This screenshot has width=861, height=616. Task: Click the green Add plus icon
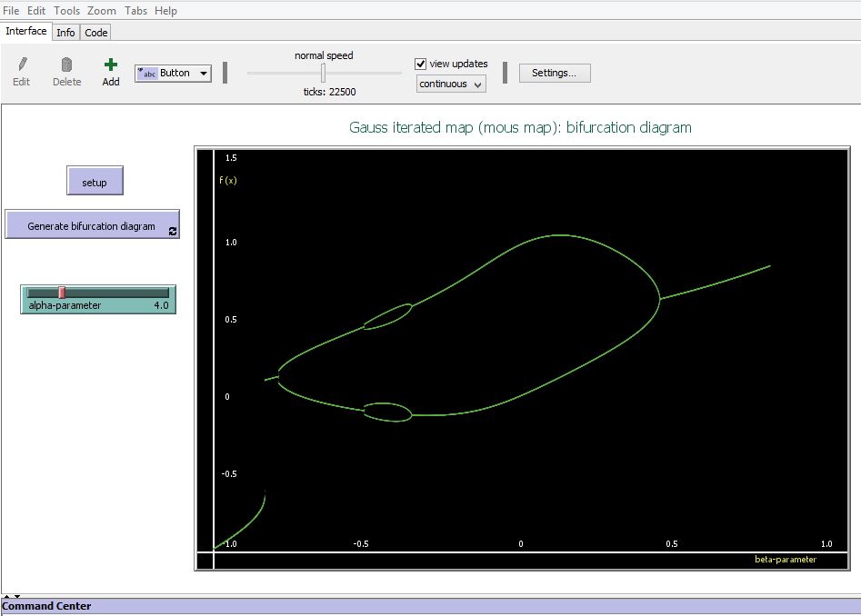point(111,65)
